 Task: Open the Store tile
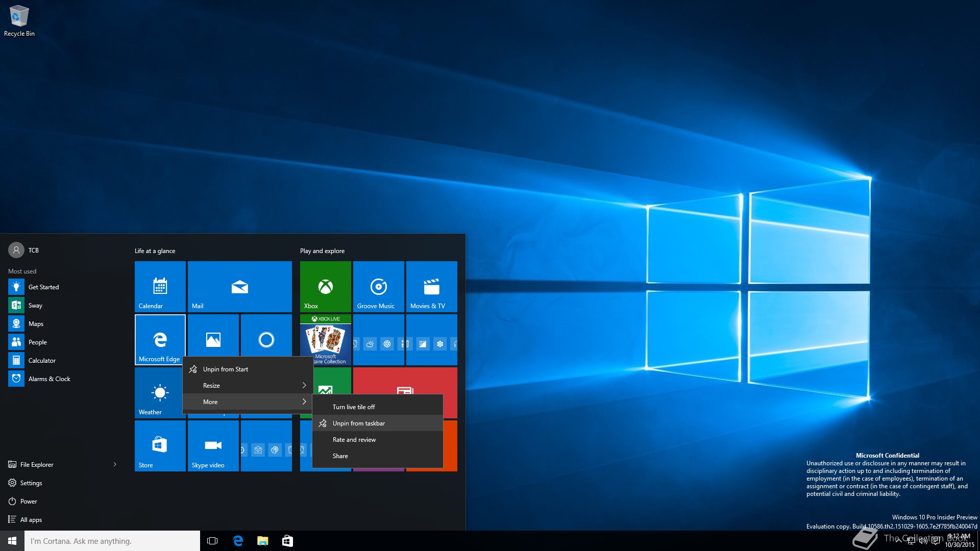[160, 445]
